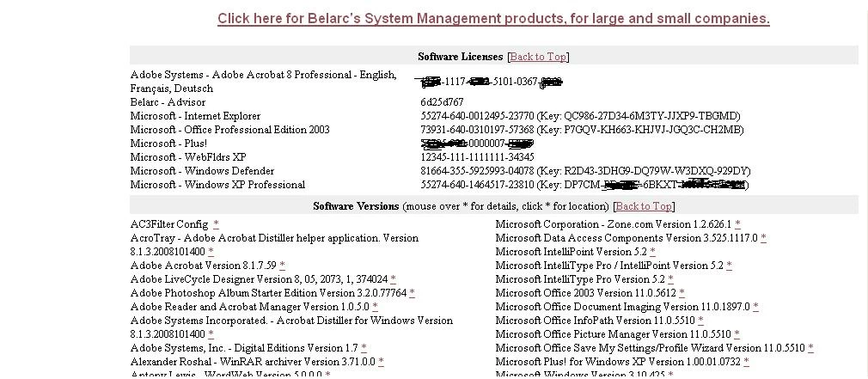Open the Office Picture Manager asterisk link
The height and width of the screenshot is (379, 868).
(737, 334)
